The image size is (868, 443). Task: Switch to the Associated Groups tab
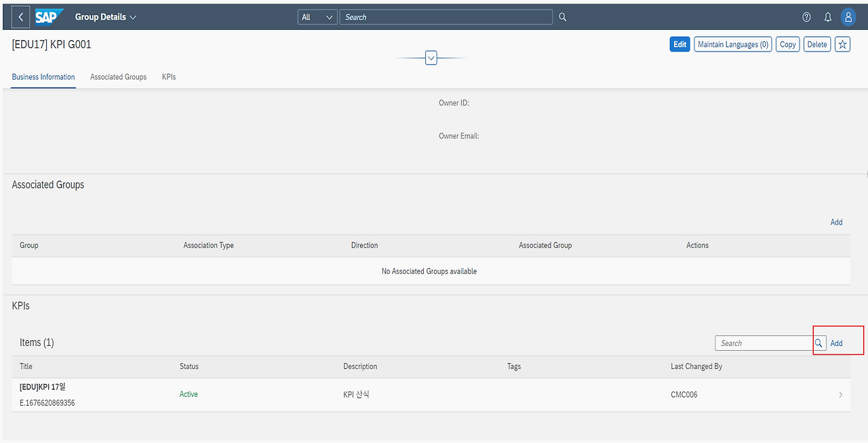pyautogui.click(x=118, y=77)
